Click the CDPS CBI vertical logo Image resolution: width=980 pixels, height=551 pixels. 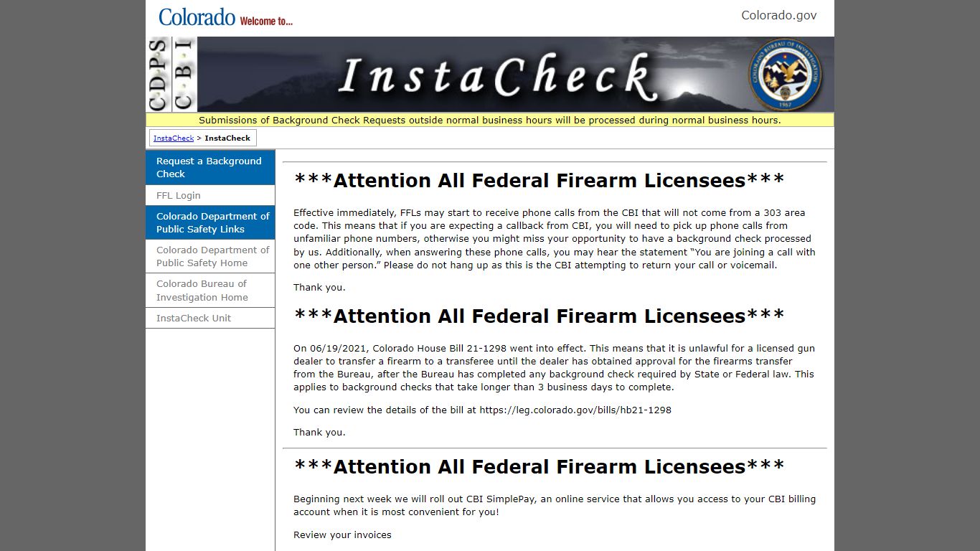(171, 75)
